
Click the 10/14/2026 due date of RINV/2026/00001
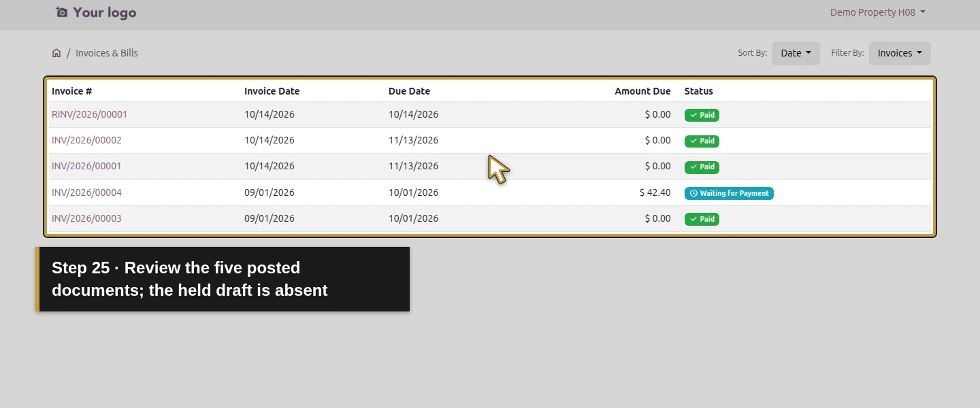tap(413, 114)
